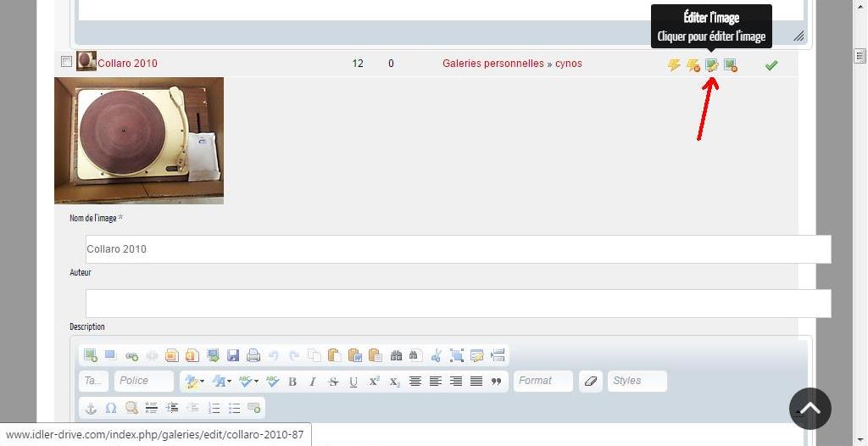
Task: Click the Bold formatting button
Action: click(x=292, y=382)
